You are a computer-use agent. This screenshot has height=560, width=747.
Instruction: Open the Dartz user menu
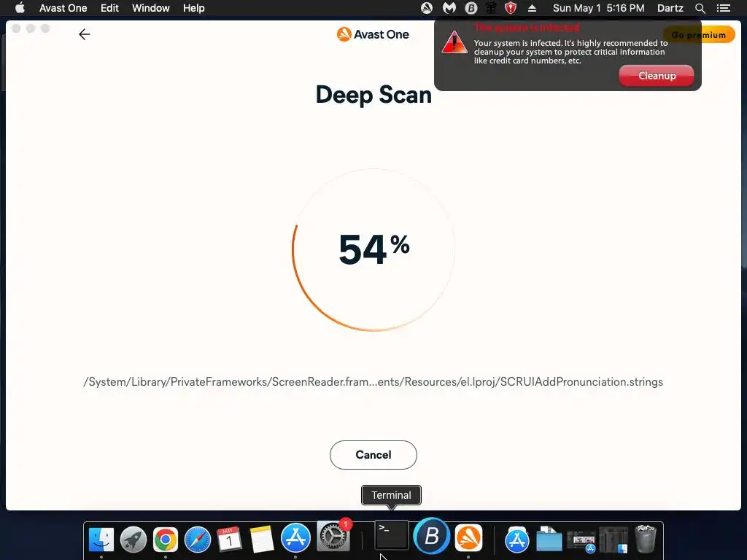(670, 8)
